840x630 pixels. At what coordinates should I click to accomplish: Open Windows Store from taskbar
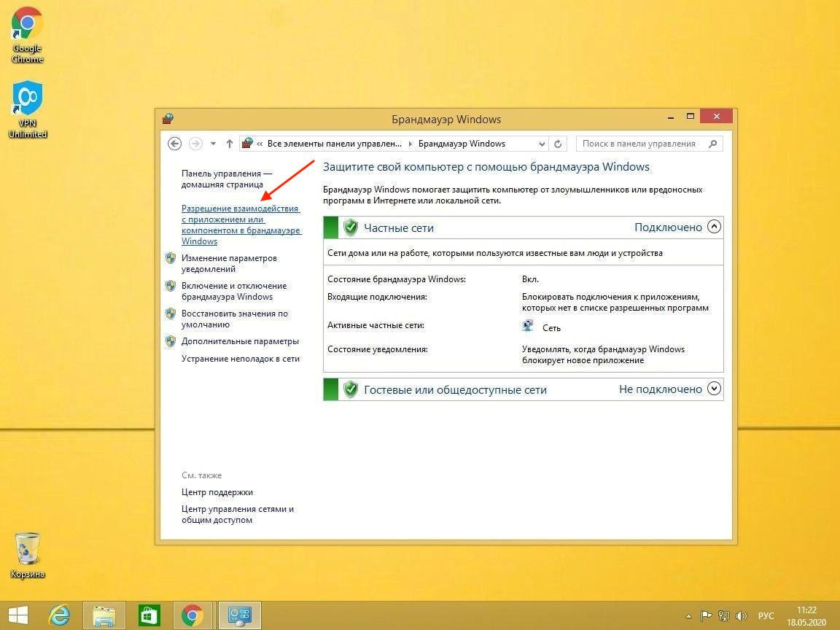[149, 615]
